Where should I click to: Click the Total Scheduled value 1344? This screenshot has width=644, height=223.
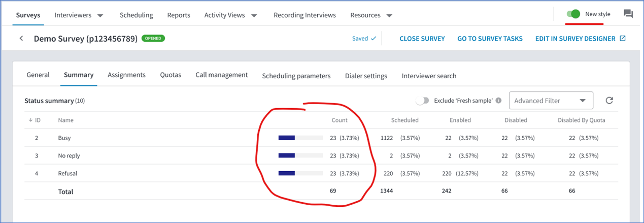387,191
